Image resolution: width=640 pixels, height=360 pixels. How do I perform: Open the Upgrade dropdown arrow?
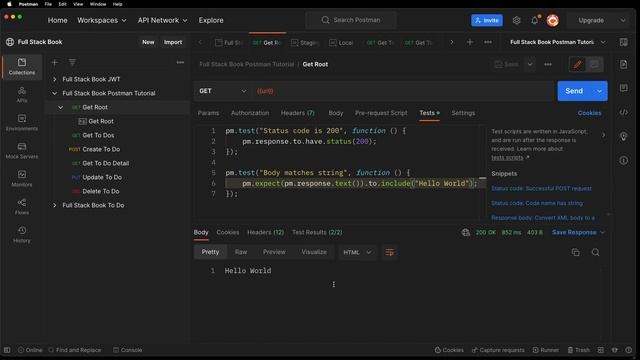point(623,20)
